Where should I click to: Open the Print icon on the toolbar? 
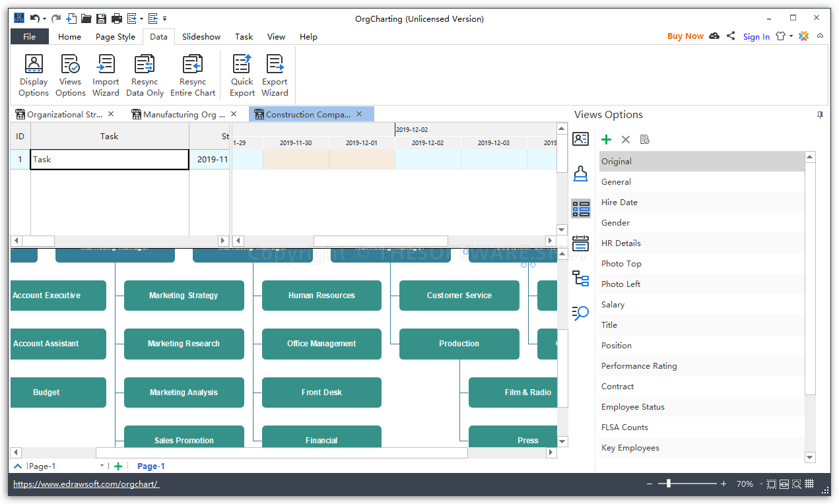coord(117,18)
